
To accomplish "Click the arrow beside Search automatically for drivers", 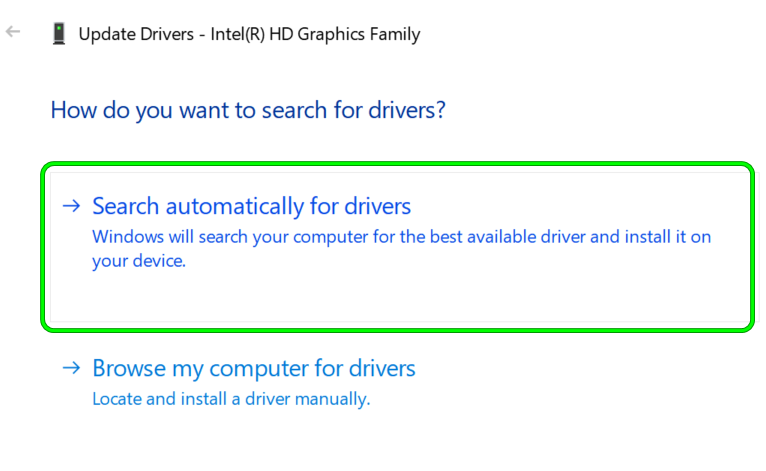I will [x=70, y=206].
